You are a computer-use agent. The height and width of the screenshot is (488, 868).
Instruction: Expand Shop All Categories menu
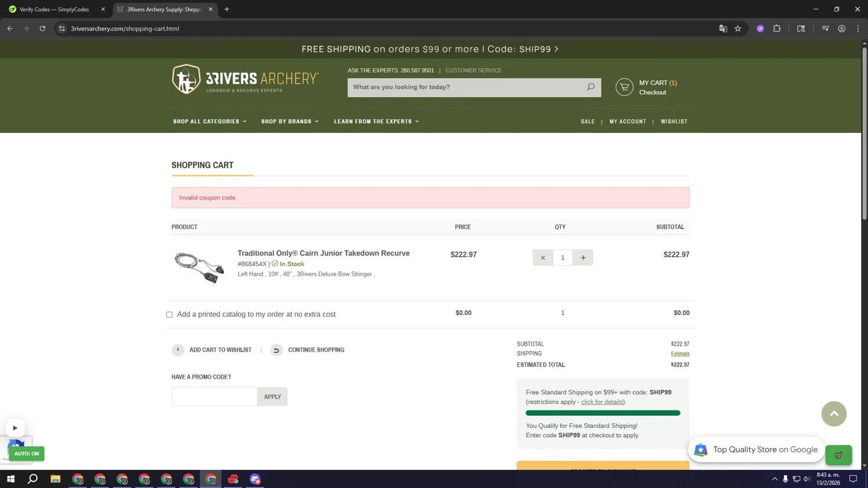pos(209,121)
